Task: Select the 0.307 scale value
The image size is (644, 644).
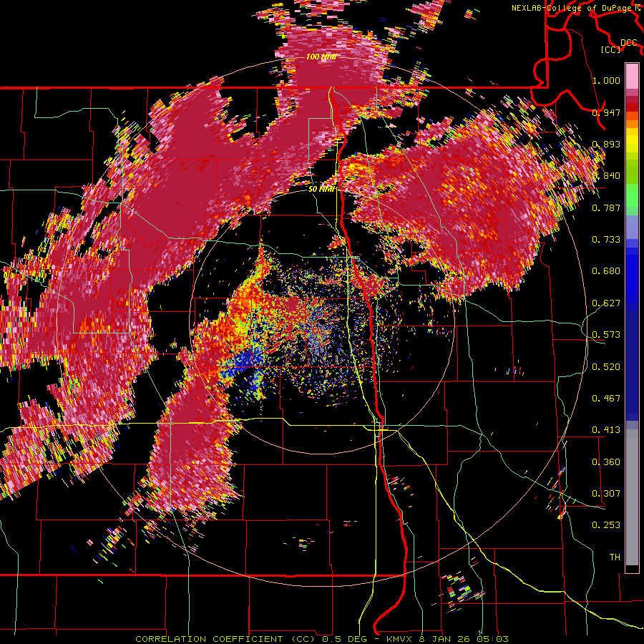Action: click(606, 494)
